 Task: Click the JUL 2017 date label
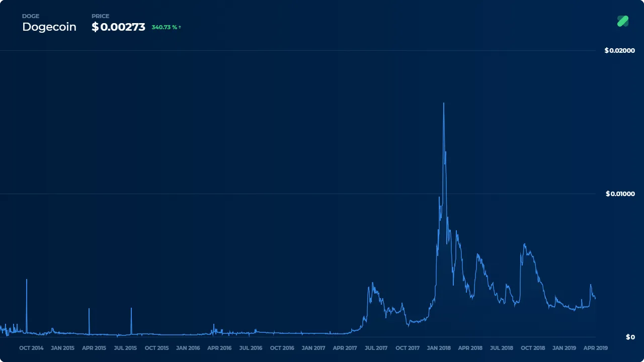click(376, 348)
